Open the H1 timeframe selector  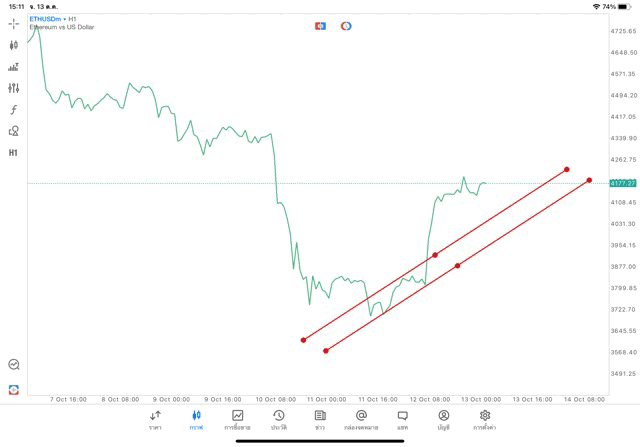click(14, 153)
